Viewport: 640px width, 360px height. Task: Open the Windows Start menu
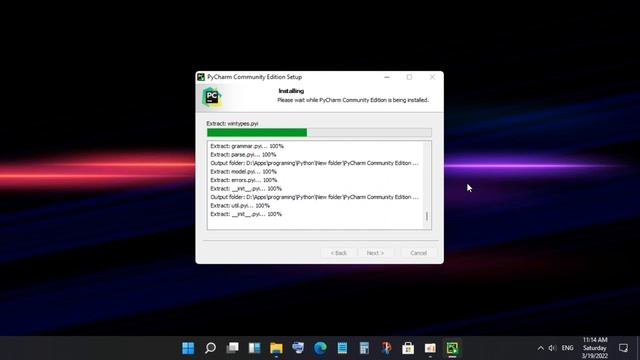pyautogui.click(x=188, y=348)
